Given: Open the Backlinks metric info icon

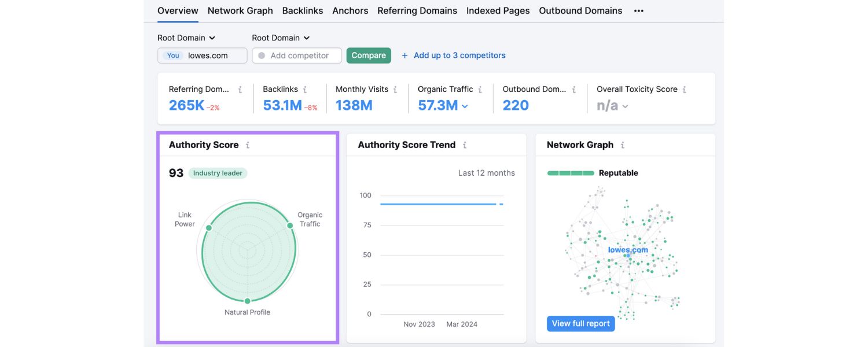Looking at the screenshot, I should point(304,89).
